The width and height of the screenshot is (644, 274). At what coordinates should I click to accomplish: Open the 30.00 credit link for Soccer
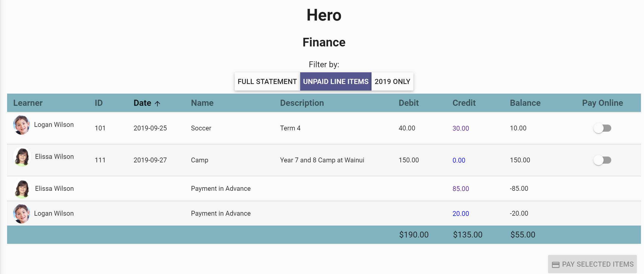(460, 128)
